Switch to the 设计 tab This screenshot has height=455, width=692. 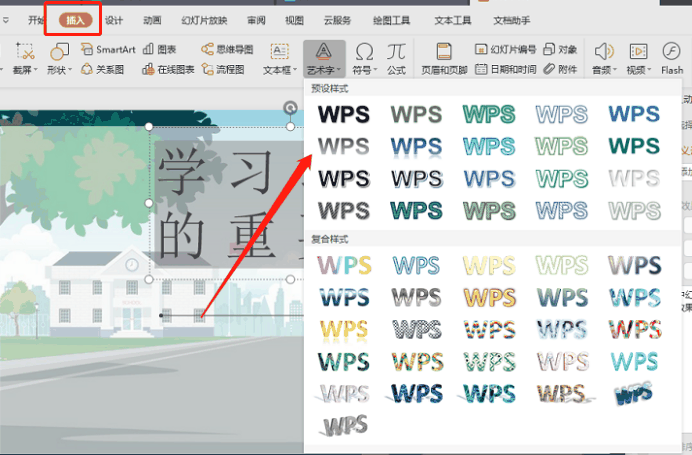(x=114, y=20)
